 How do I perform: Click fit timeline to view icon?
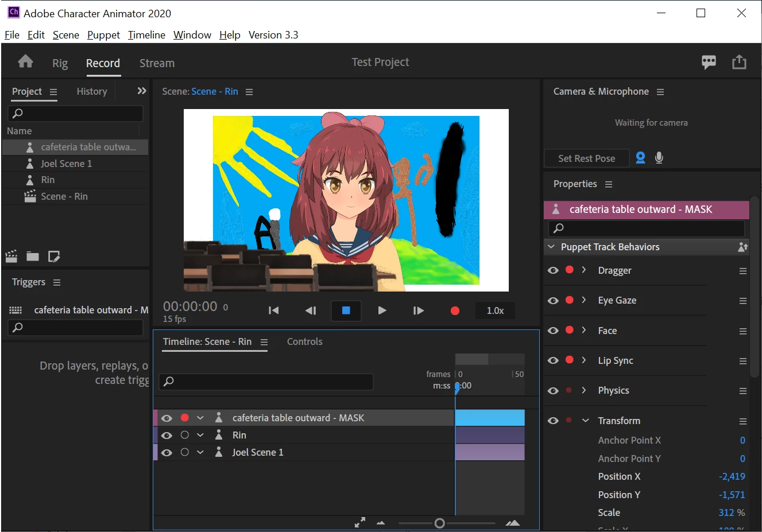pos(360,523)
